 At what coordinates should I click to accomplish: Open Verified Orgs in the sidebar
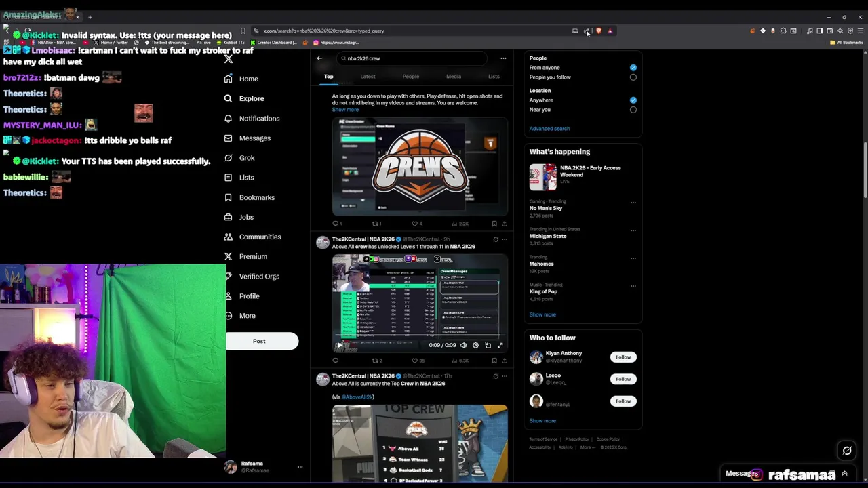pyautogui.click(x=252, y=276)
